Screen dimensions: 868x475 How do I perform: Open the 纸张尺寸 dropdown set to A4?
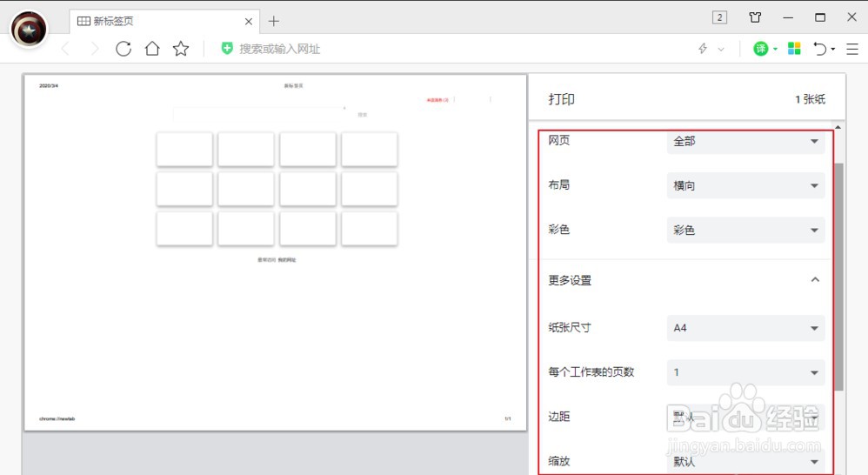point(745,328)
